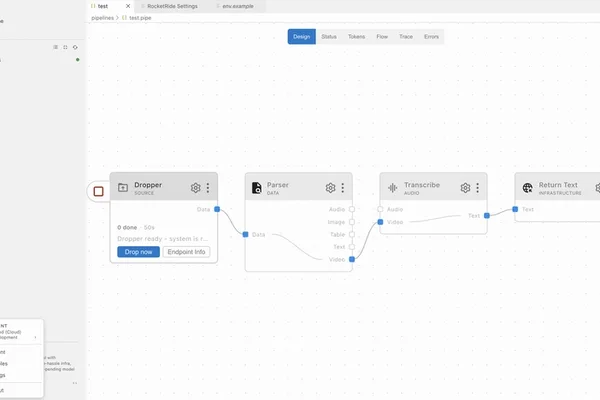This screenshot has width=600, height=400.
Task: Click the '0 done' status text
Action: pyautogui.click(x=127, y=227)
